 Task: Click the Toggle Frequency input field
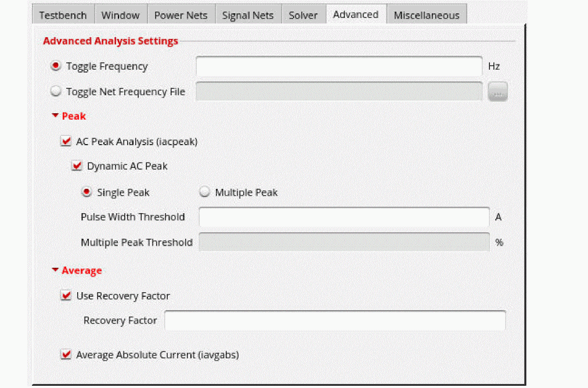tap(339, 67)
